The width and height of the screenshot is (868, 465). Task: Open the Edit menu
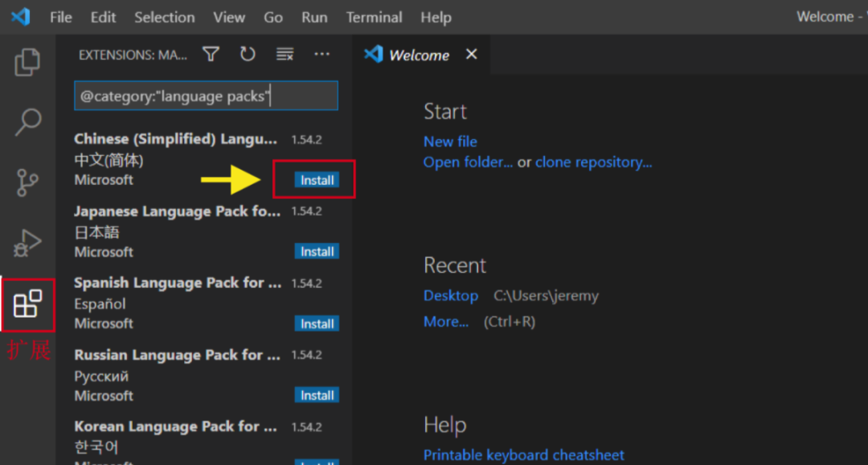pyautogui.click(x=104, y=17)
